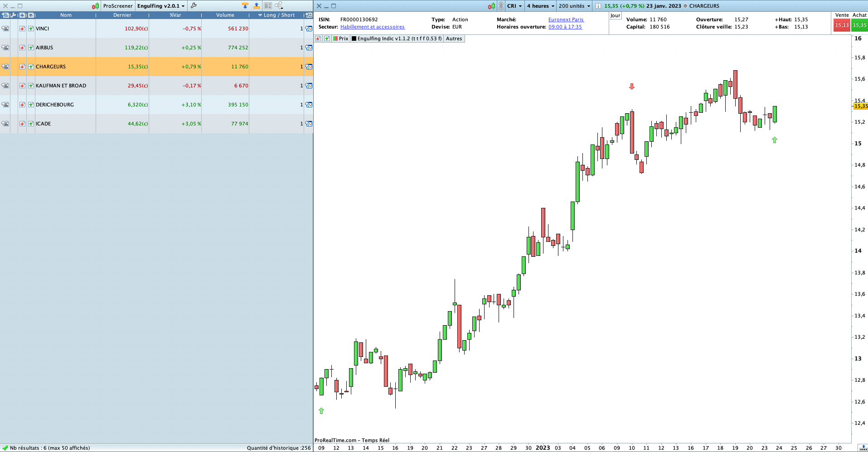Toggle the chain link icon in the chart toolbar

pos(501,6)
